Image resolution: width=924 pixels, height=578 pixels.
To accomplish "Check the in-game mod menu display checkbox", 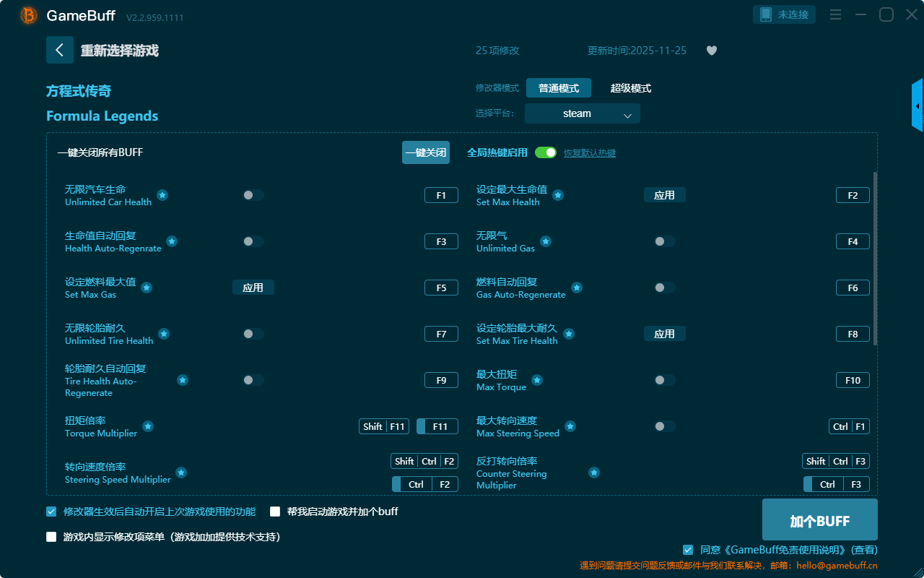I will point(51,537).
